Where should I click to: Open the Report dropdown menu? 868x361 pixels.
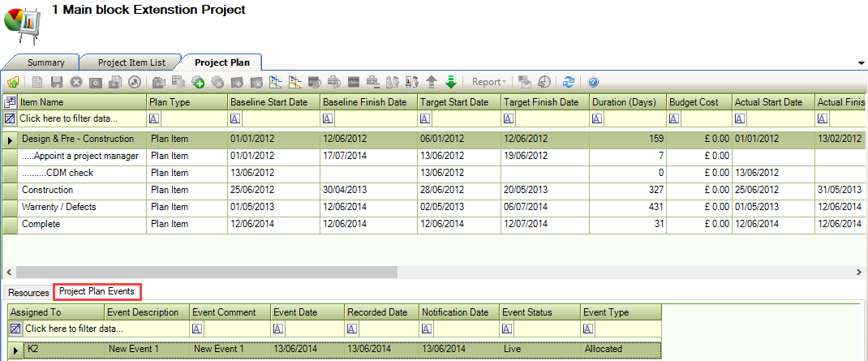[x=490, y=82]
